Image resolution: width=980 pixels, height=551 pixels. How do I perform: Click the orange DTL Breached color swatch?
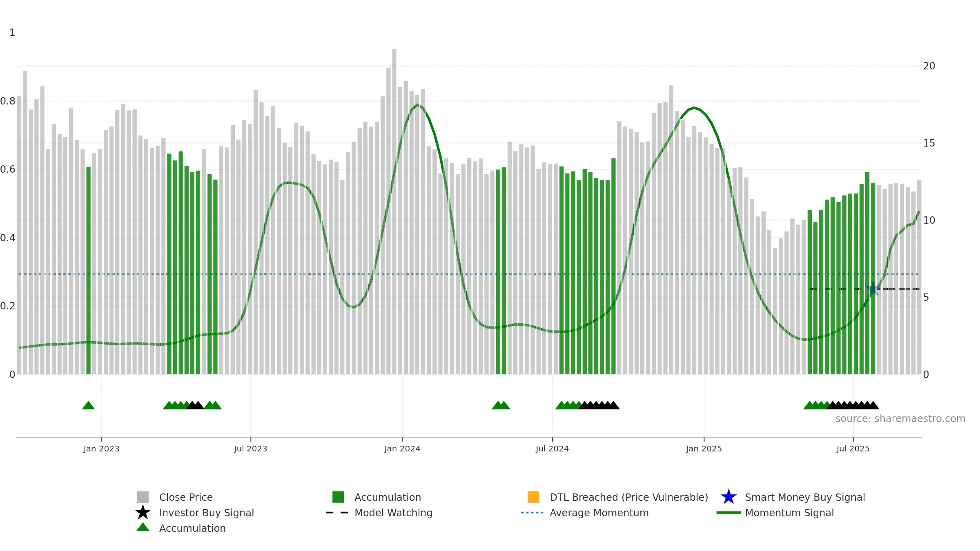point(533,497)
